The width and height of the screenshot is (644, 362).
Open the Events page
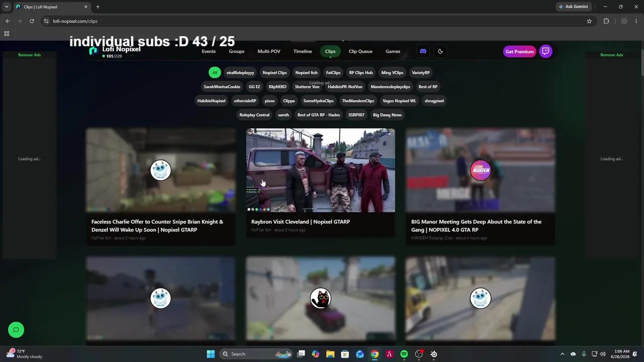(x=208, y=51)
